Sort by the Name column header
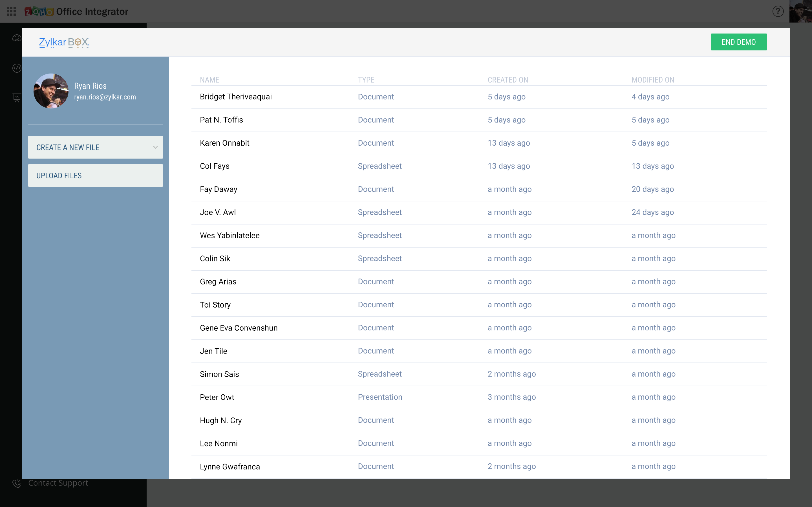Image resolution: width=812 pixels, height=507 pixels. pyautogui.click(x=209, y=80)
